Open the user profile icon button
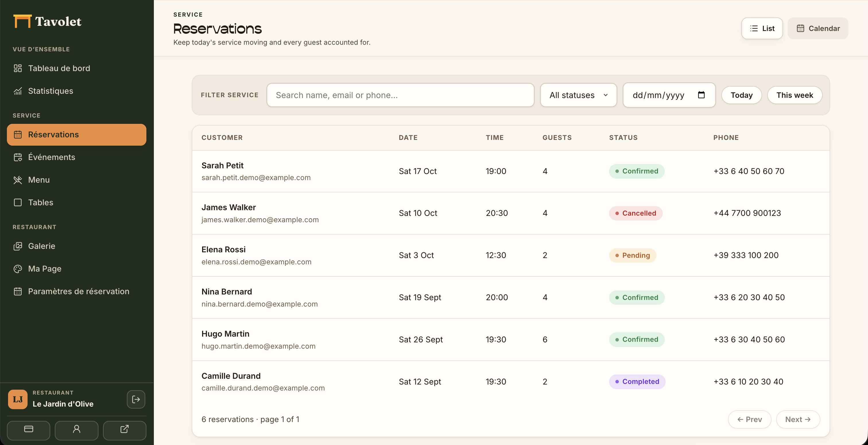 pos(76,430)
